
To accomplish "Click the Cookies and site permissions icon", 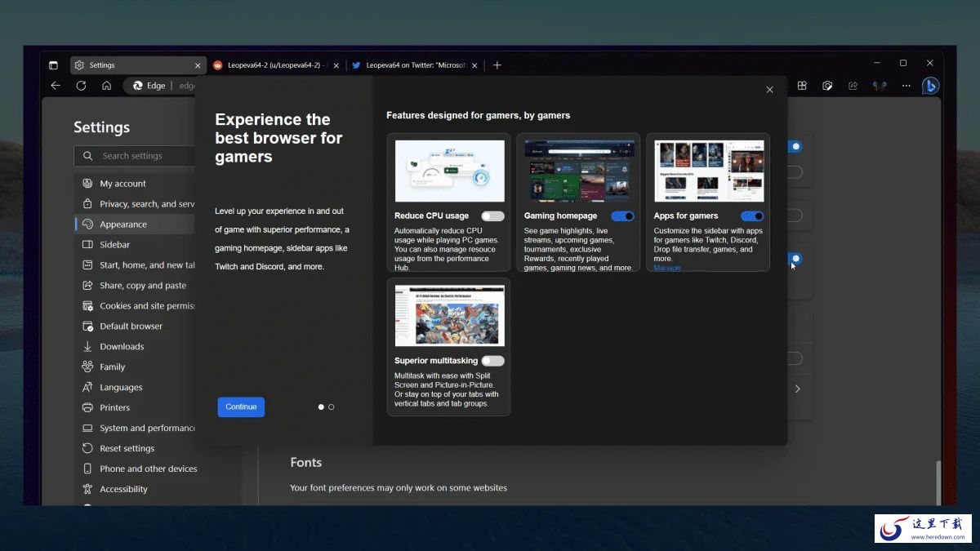I will click(87, 306).
